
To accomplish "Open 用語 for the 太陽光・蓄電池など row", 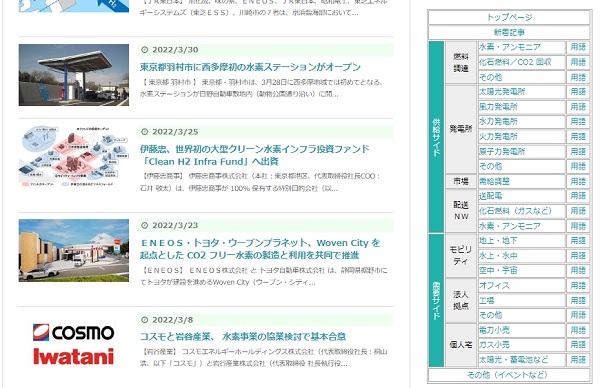I will (x=578, y=360).
